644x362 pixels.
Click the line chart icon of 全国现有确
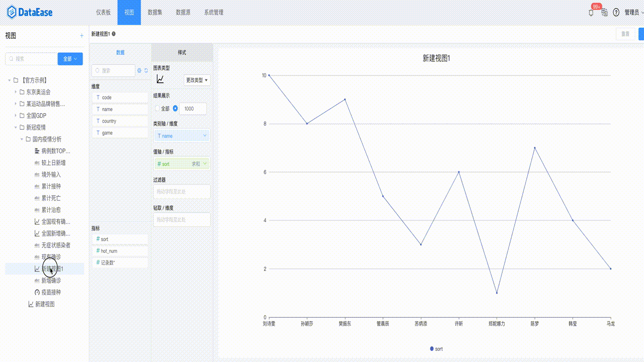tap(37, 222)
